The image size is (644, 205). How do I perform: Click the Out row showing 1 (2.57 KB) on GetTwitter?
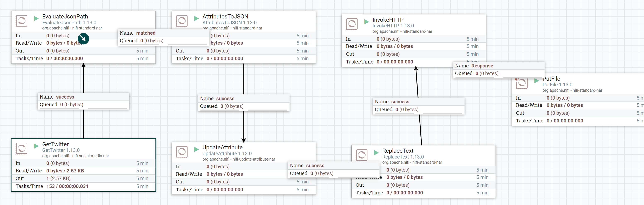pyautogui.click(x=58, y=178)
